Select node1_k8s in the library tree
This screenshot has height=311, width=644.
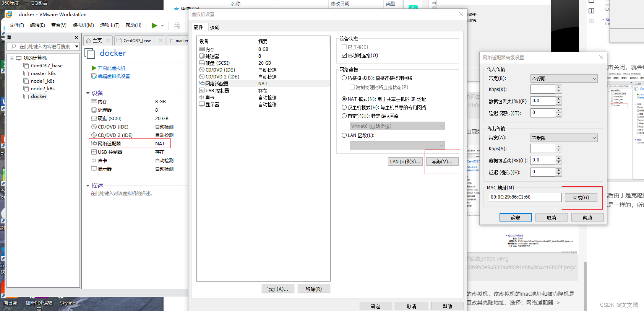click(x=43, y=81)
